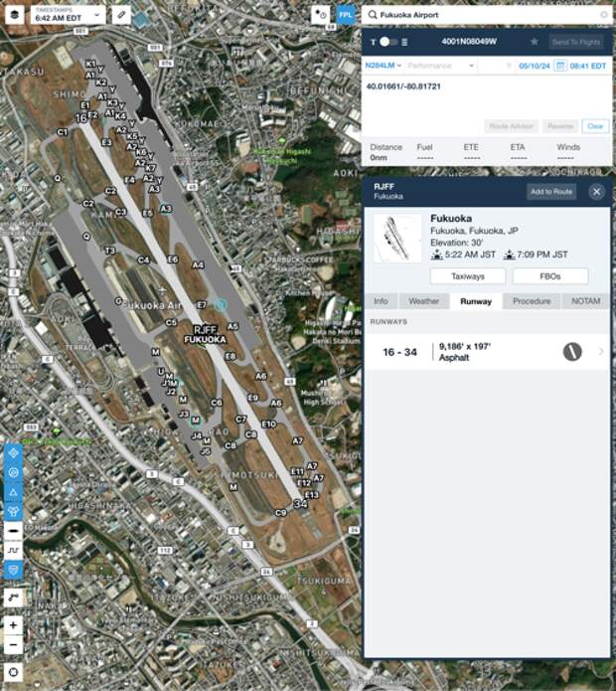Zoom in the map with plus icon
Viewport: 616px width, 691px height.
click(x=13, y=625)
